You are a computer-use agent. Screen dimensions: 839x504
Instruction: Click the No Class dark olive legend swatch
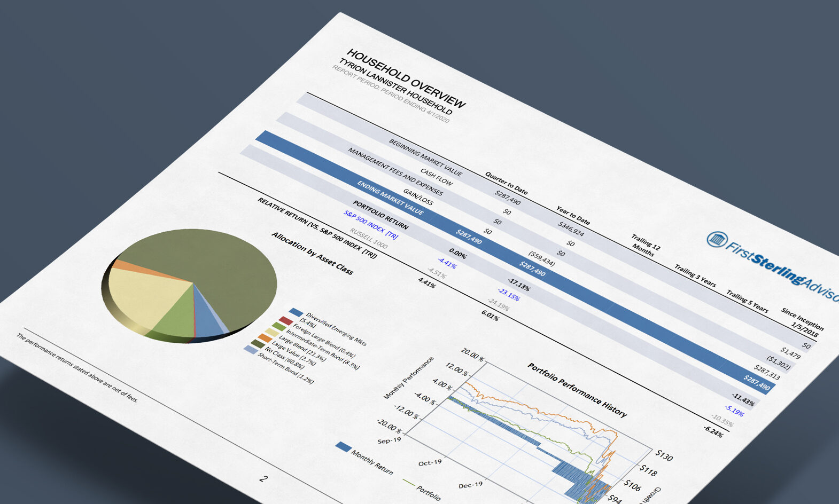coord(258,344)
